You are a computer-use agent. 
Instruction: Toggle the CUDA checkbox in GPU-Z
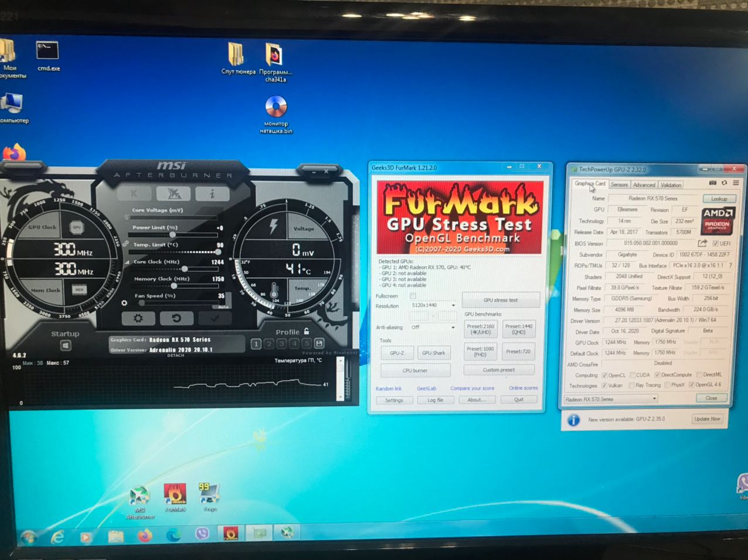point(633,375)
